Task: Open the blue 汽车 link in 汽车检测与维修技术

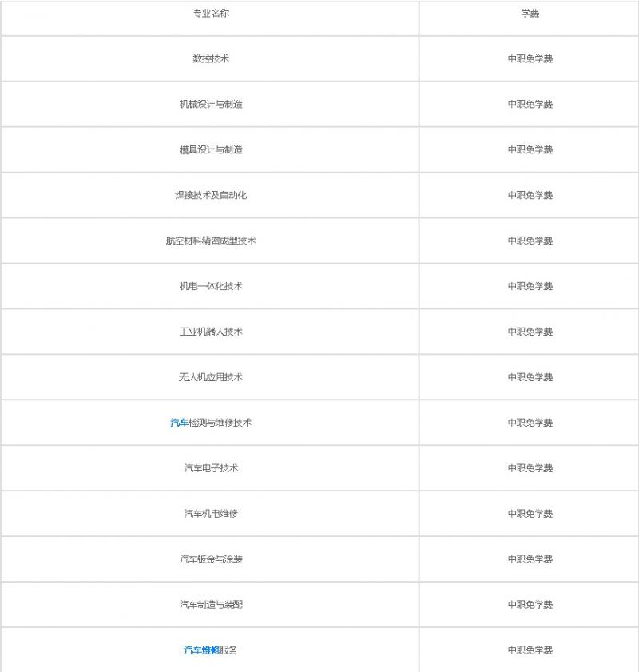Action: click(x=179, y=423)
